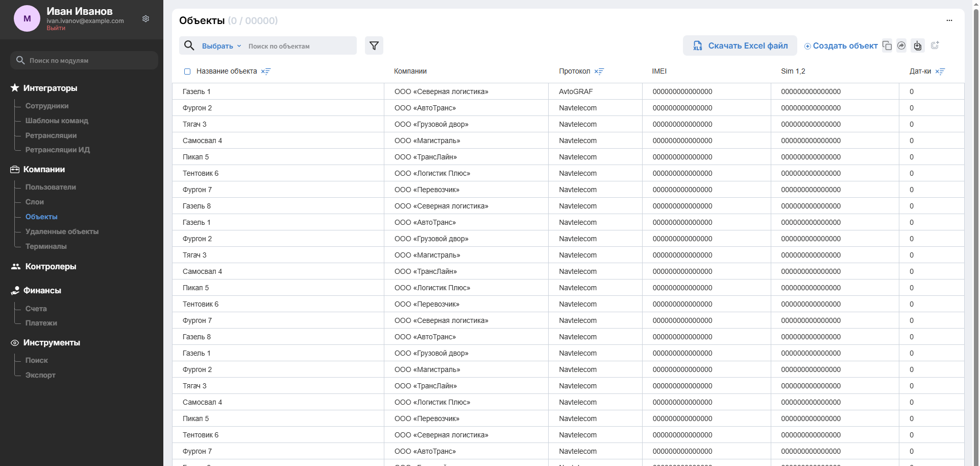
Task: Toggle the select-all checkbox in table header
Action: click(187, 72)
